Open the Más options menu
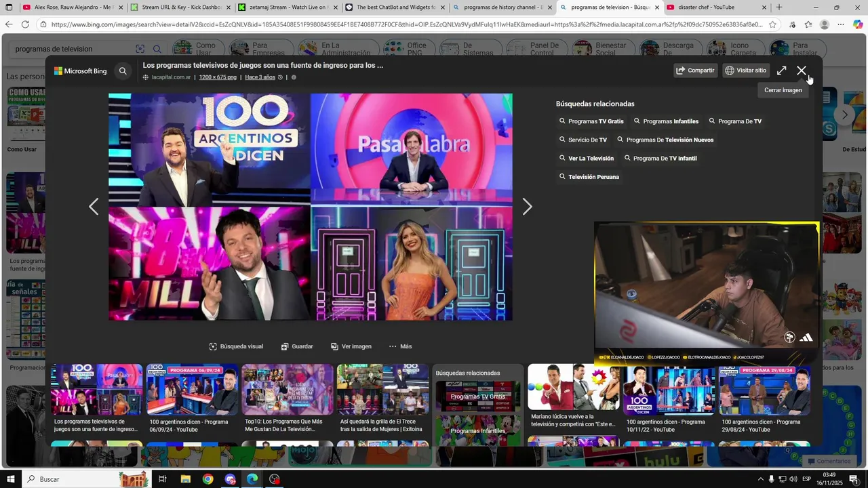This screenshot has height=488, width=868. click(400, 346)
